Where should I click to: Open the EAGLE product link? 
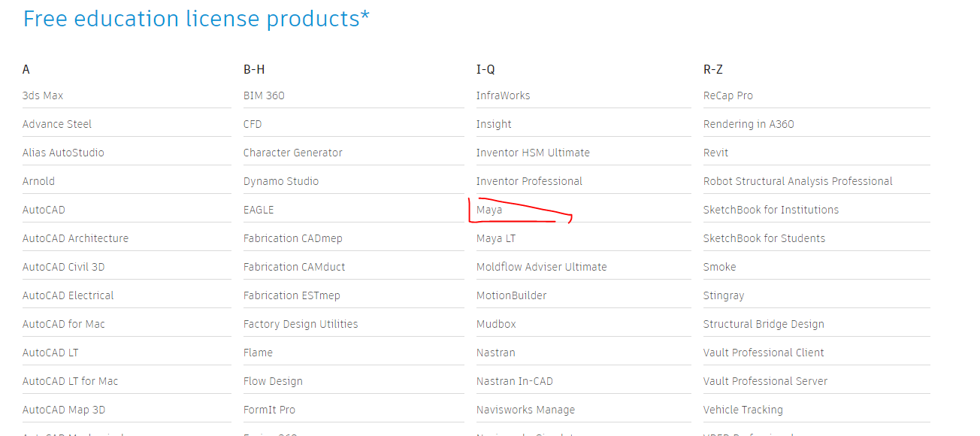259,210
